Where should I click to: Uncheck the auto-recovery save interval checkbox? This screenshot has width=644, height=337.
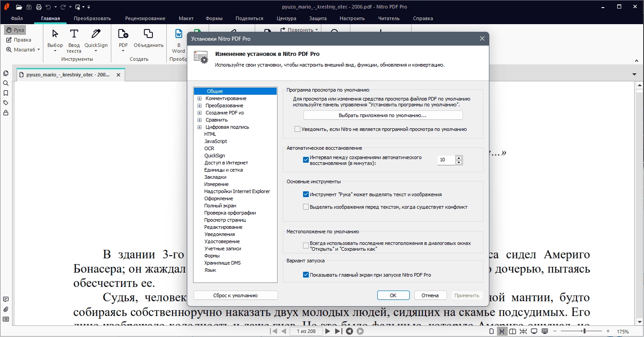click(x=306, y=160)
